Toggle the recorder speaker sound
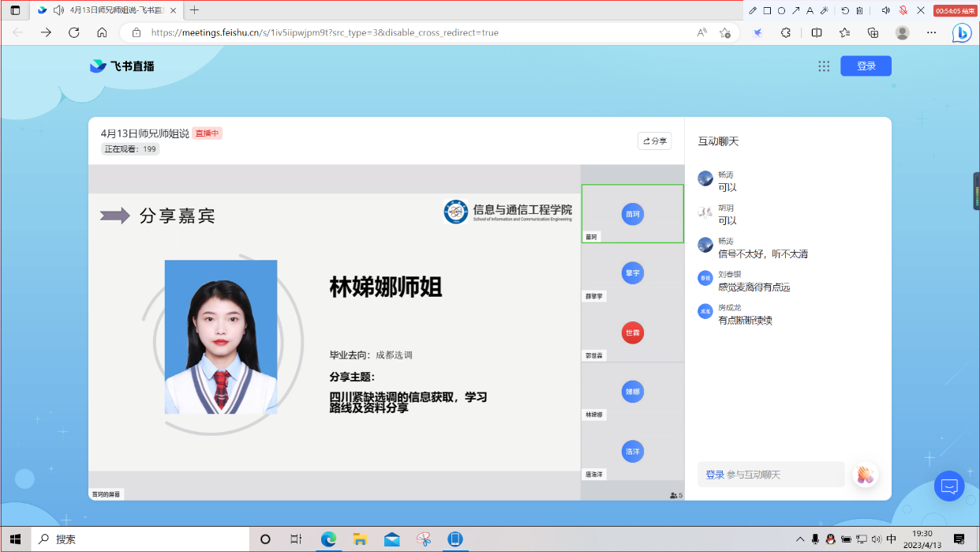Image resolution: width=980 pixels, height=552 pixels. pyautogui.click(x=885, y=10)
